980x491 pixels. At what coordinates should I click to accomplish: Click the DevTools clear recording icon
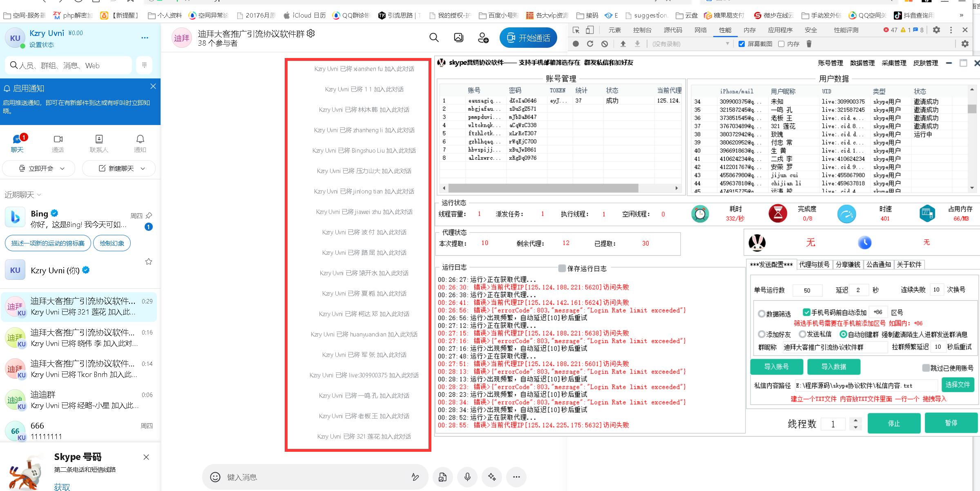click(x=605, y=44)
